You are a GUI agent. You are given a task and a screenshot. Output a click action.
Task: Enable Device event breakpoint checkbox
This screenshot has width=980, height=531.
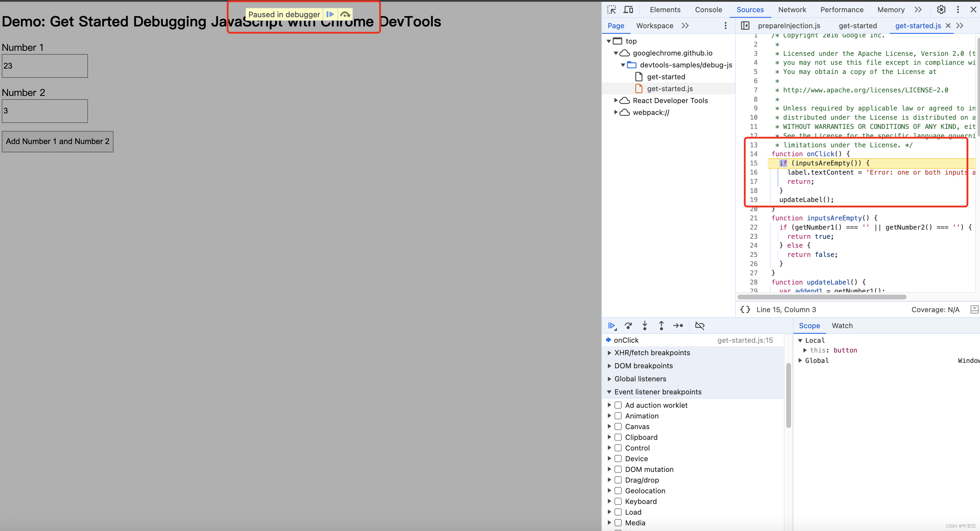pos(618,459)
